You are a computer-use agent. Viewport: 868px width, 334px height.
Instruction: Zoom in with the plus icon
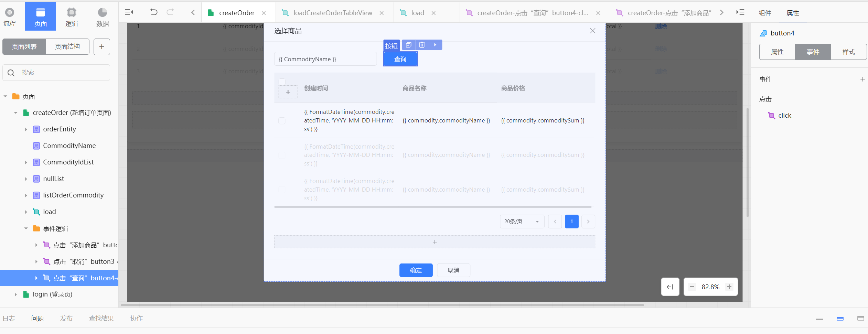(729, 287)
